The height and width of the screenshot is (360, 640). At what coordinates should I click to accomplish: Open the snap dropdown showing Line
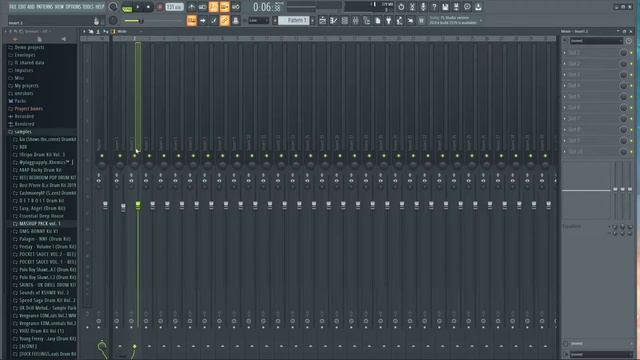pyautogui.click(x=258, y=20)
